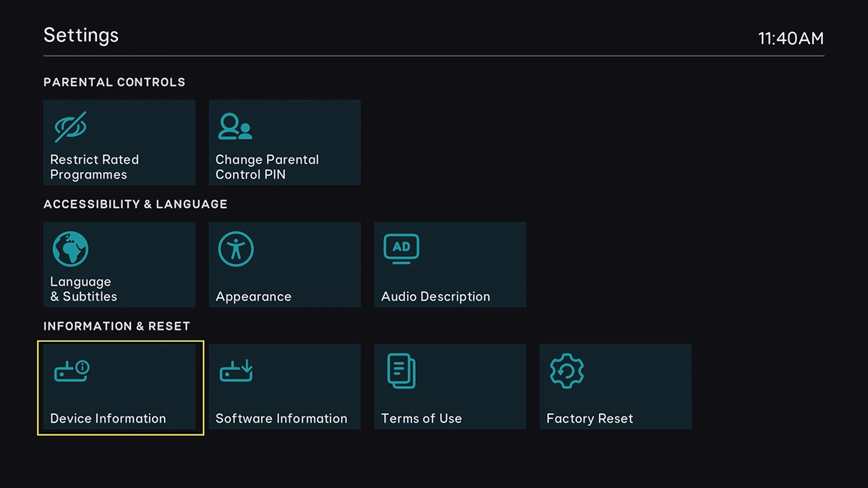
Task: Click the Settings page title
Action: coord(81,35)
